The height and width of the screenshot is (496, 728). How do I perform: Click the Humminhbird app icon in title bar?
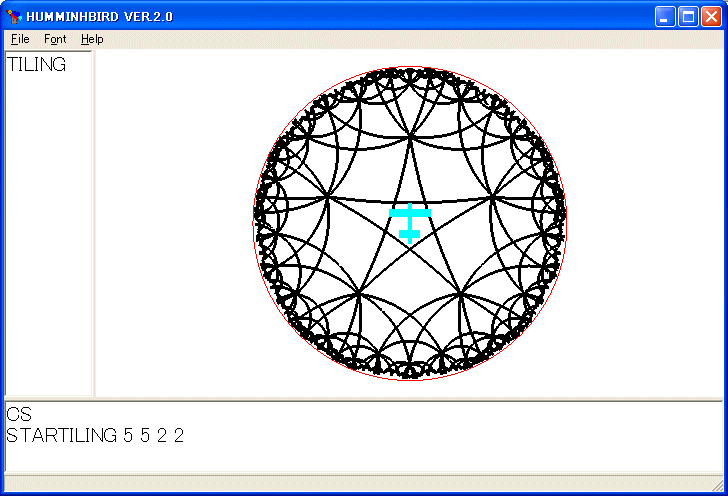[x=14, y=16]
